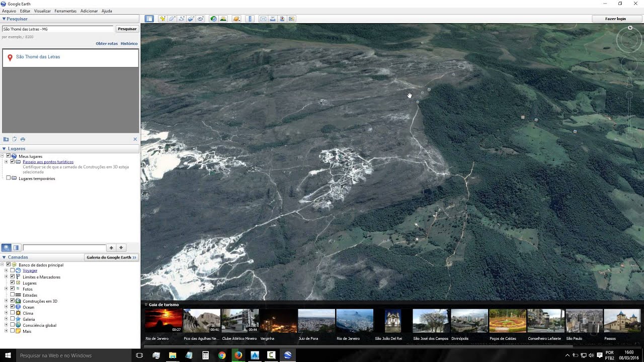The width and height of the screenshot is (644, 362).
Task: Enable the Estradas layer checkbox
Action: coord(13,295)
